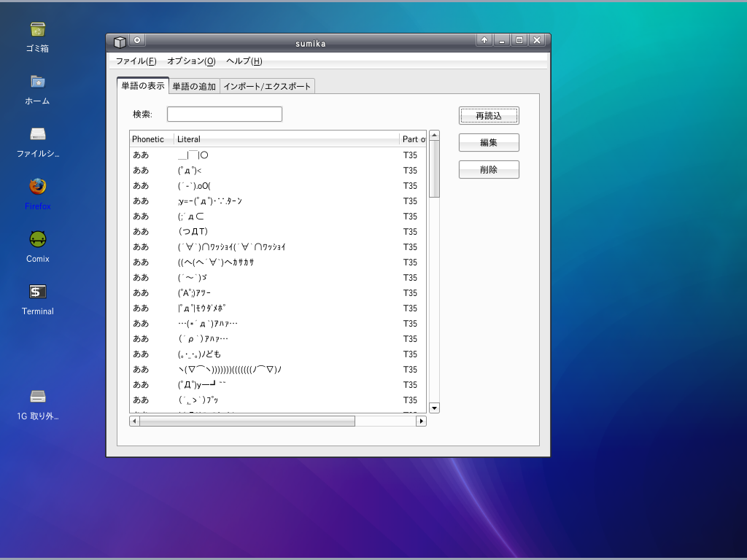Focus the 検索 search field
This screenshot has height=560, width=747.
[225, 114]
